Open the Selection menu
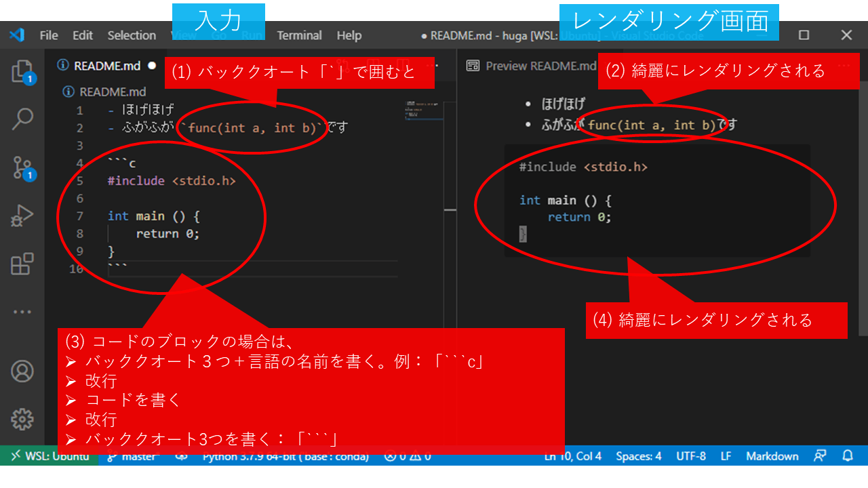This screenshot has width=868, height=488. coord(132,35)
